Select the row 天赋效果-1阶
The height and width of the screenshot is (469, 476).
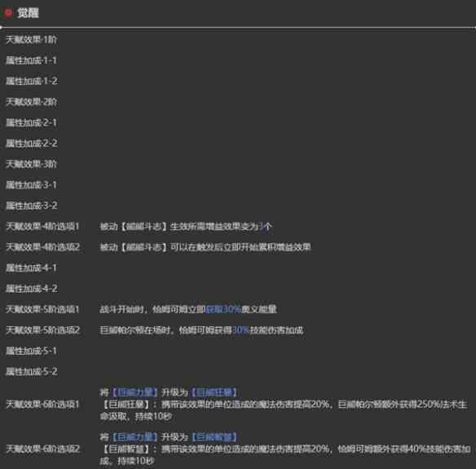[x=31, y=40]
